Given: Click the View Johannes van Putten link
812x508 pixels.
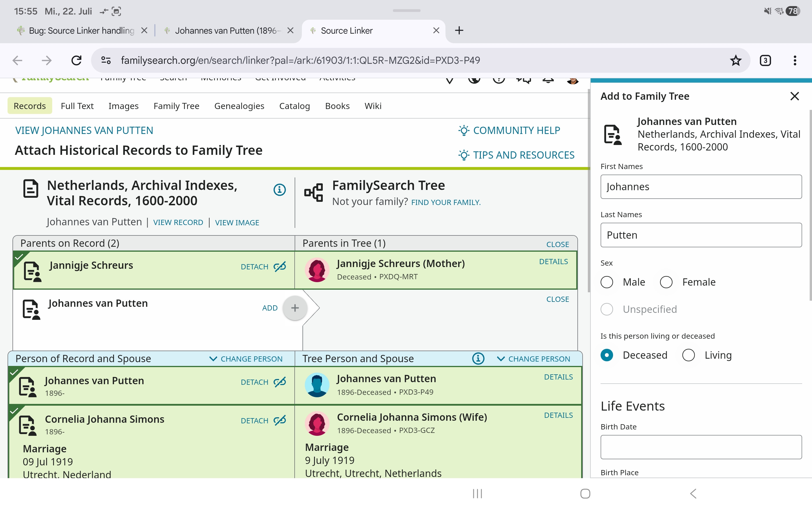Looking at the screenshot, I should tap(84, 130).
